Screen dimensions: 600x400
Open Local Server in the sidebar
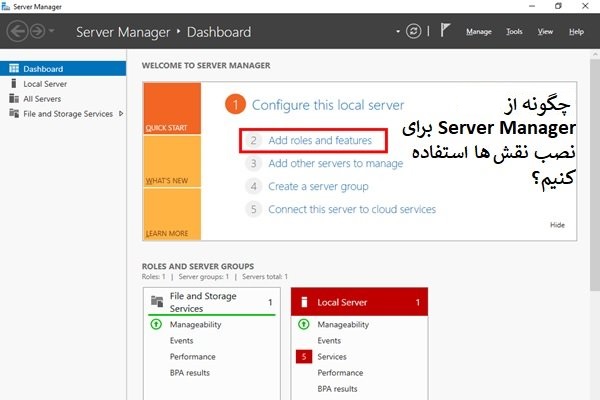pos(45,84)
